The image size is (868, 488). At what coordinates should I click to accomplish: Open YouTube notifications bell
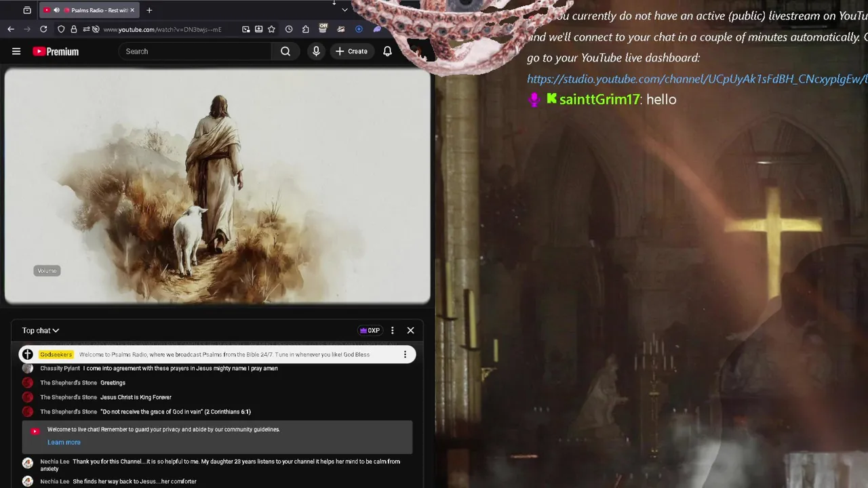tap(387, 52)
